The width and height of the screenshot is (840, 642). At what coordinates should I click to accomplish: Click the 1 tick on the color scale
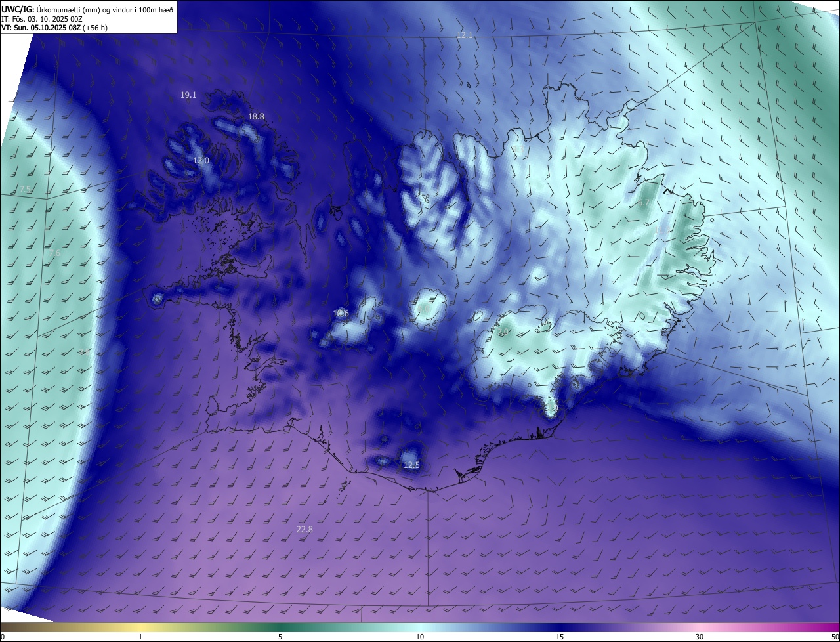pyautogui.click(x=140, y=637)
